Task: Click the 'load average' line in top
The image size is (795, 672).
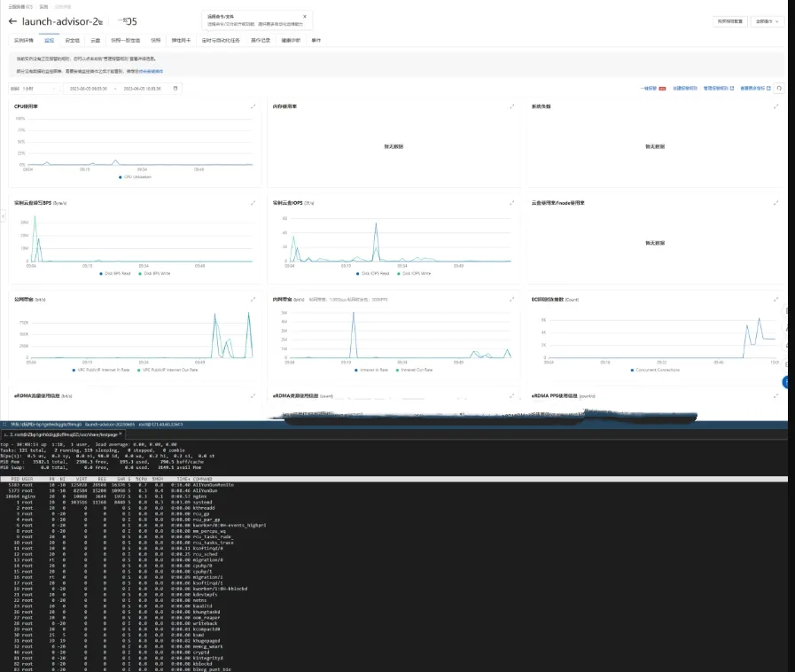Action: pyautogui.click(x=89, y=444)
